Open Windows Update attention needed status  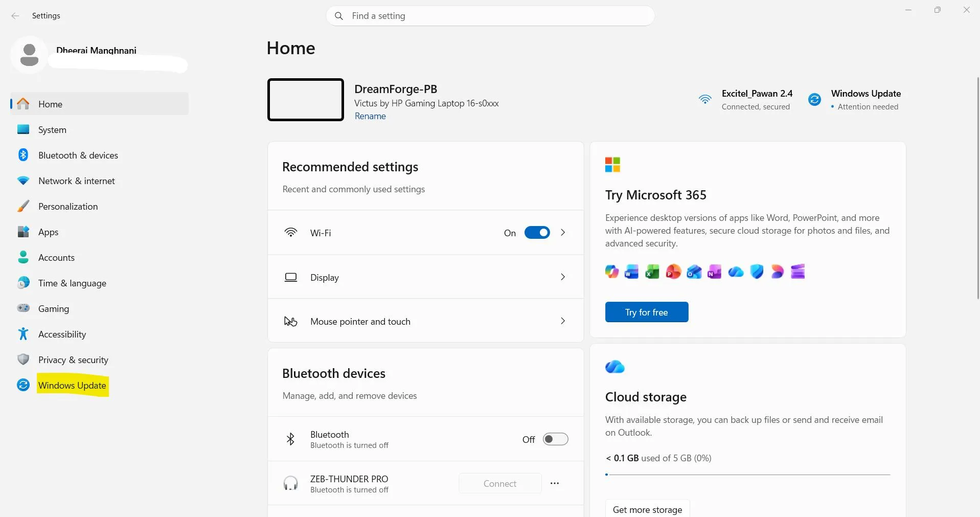854,100
